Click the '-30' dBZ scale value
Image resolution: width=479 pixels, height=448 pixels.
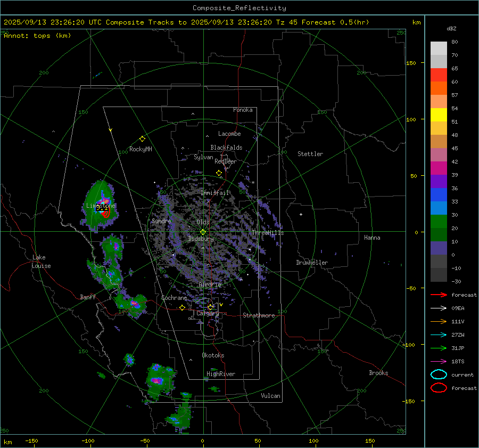pyautogui.click(x=457, y=282)
